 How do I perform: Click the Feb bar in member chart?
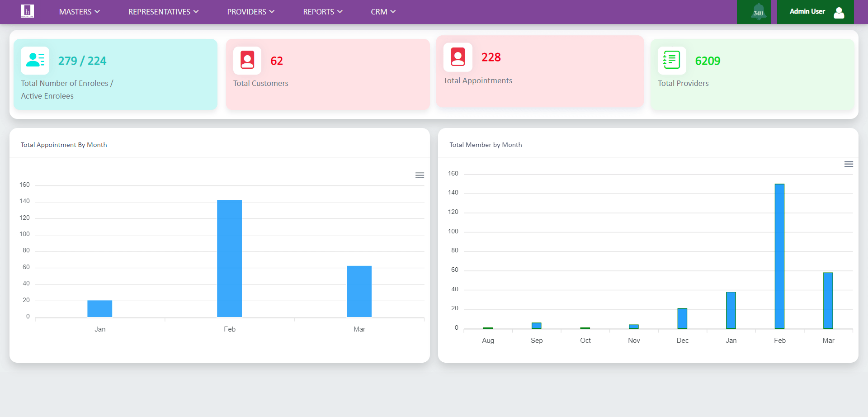779,256
